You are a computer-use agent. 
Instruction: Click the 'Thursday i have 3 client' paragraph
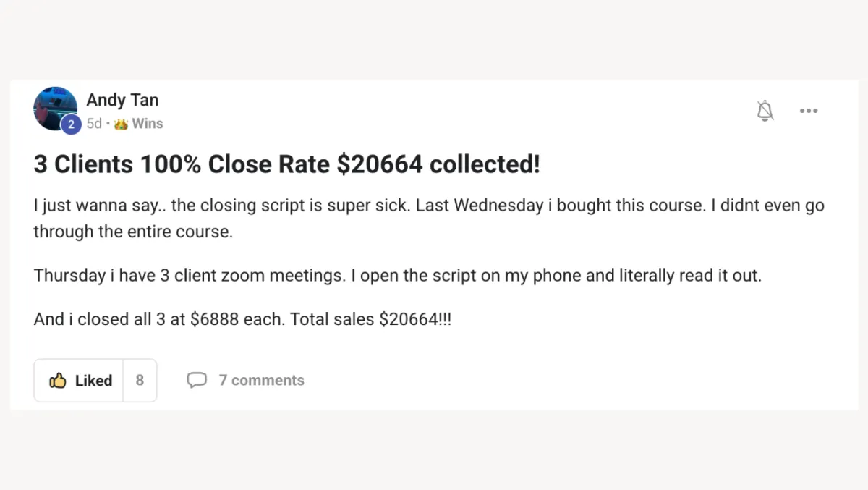pyautogui.click(x=397, y=276)
